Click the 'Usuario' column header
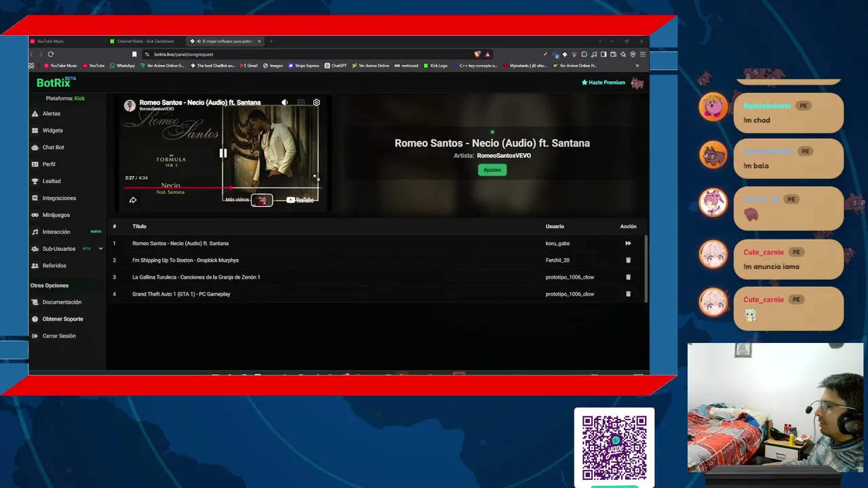Image resolution: width=868 pixels, height=488 pixels. 555,226
